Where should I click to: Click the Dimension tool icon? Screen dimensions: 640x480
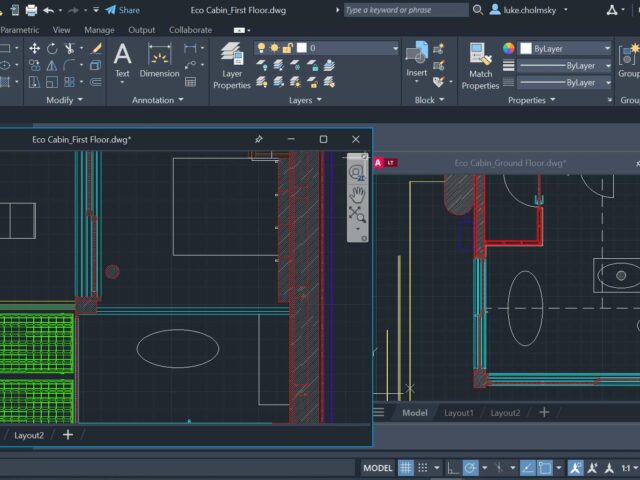159,58
